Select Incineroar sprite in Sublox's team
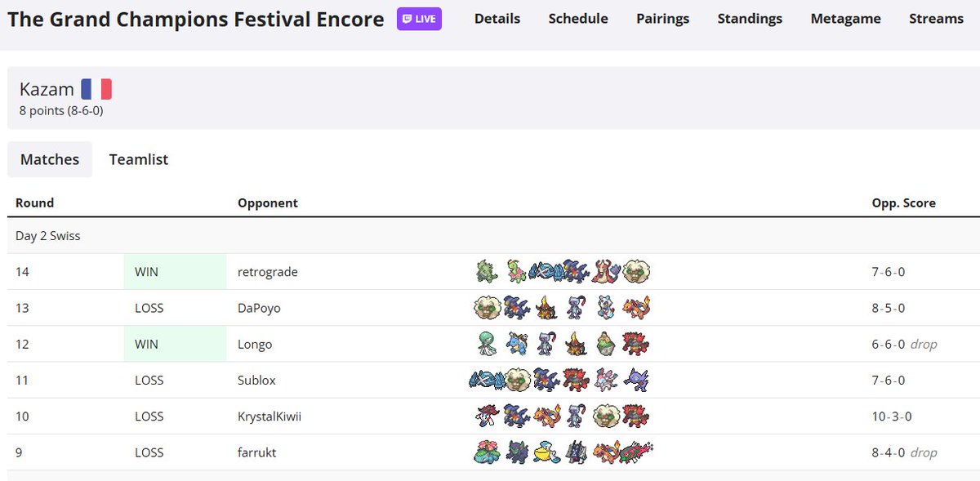Viewport: 980px width, 481px height. (x=577, y=380)
